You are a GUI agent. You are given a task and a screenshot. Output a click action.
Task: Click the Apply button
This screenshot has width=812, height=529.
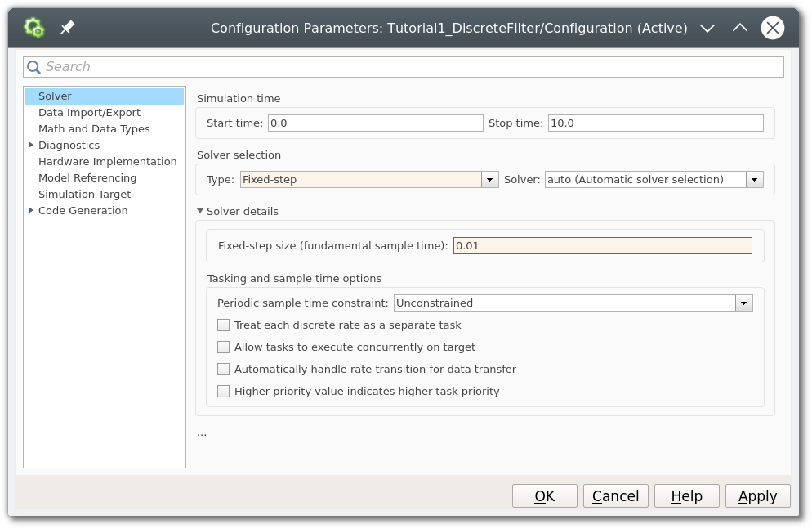coord(757,495)
